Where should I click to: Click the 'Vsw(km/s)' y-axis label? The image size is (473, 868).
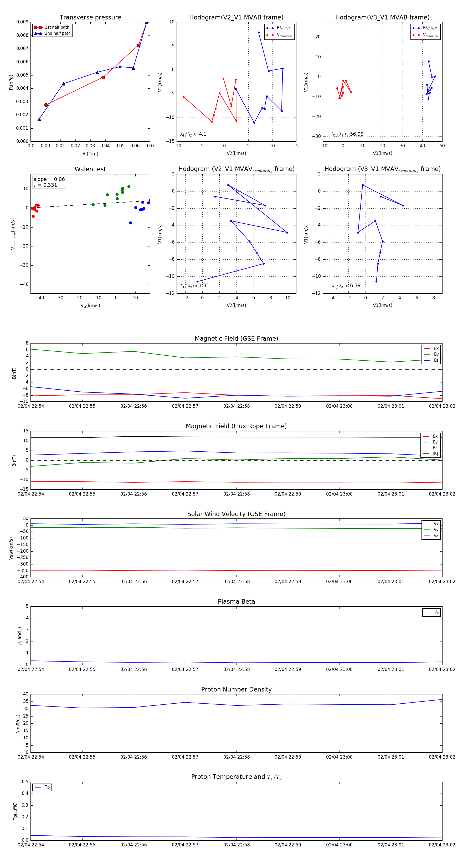[11, 548]
